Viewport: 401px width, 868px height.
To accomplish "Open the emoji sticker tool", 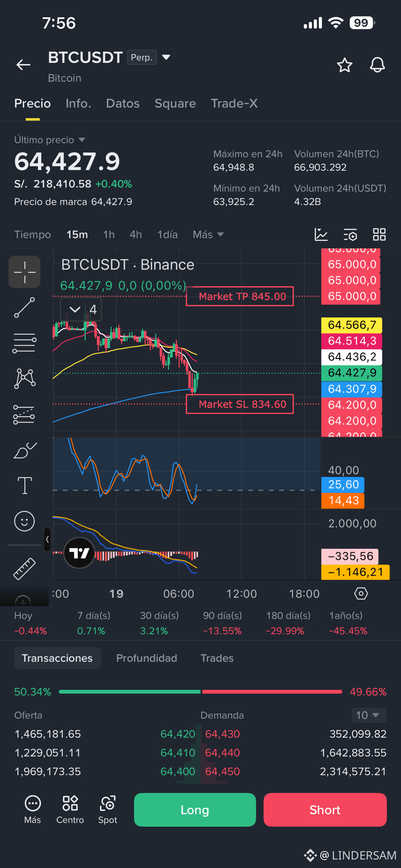I will [x=24, y=521].
